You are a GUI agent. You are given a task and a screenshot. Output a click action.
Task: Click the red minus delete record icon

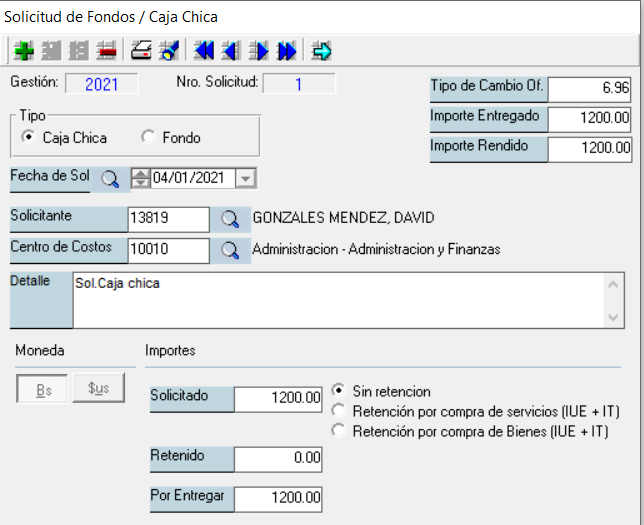point(106,51)
